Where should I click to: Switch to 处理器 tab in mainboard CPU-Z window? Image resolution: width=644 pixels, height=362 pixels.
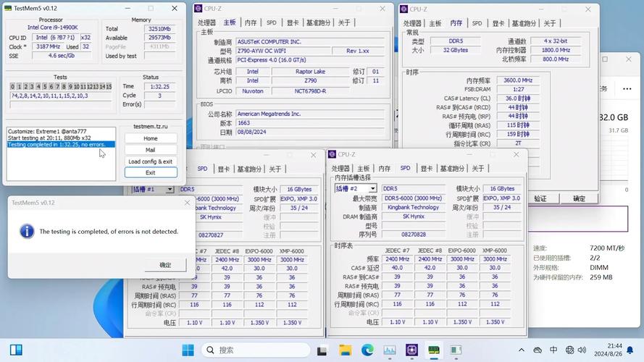(206, 22)
